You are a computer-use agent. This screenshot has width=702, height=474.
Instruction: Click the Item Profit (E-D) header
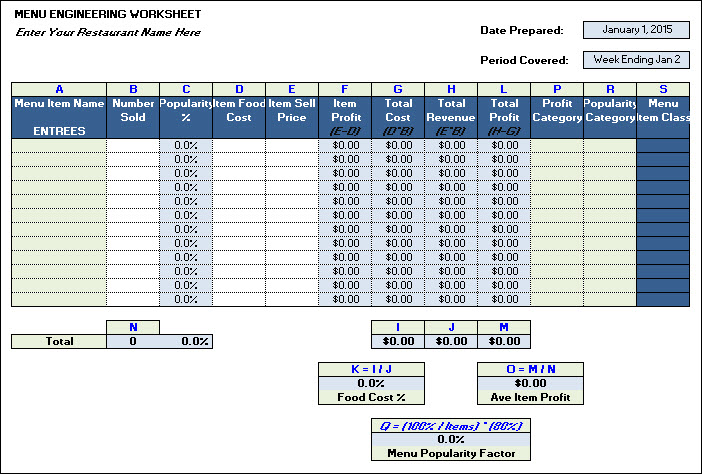tap(345, 117)
